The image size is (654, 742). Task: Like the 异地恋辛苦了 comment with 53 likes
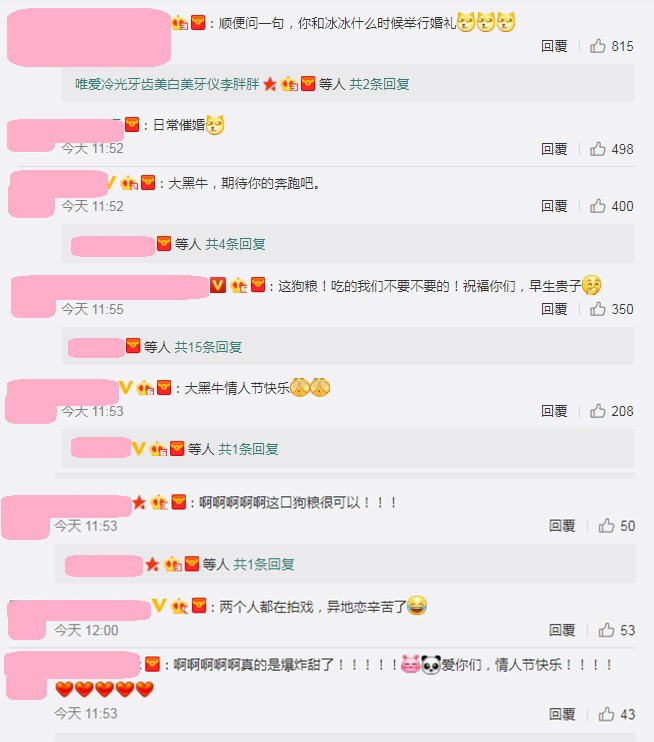tap(606, 630)
